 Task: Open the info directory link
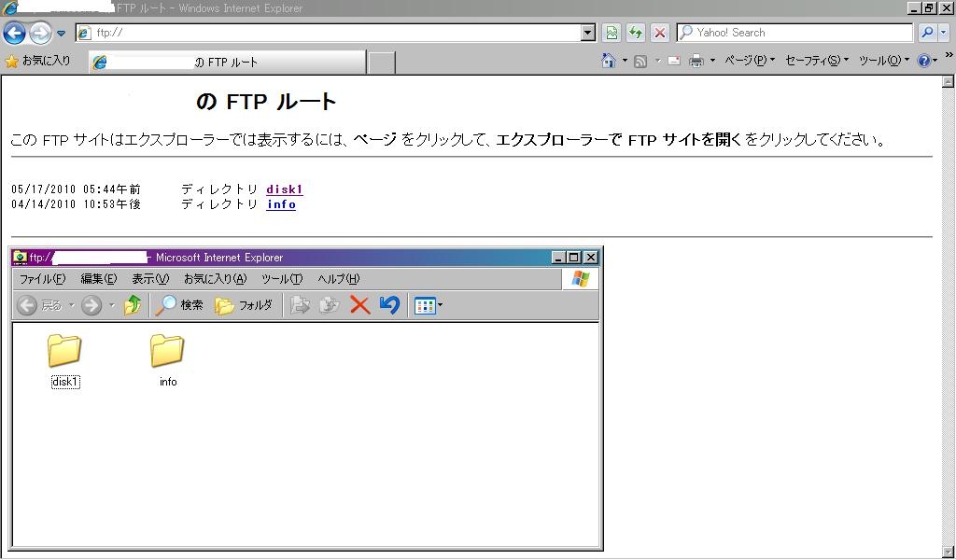point(281,204)
